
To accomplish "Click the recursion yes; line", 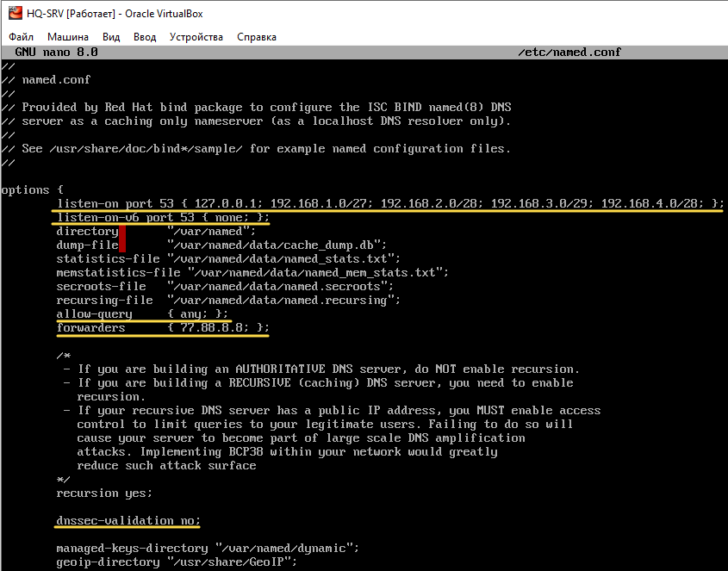I will tap(104, 493).
